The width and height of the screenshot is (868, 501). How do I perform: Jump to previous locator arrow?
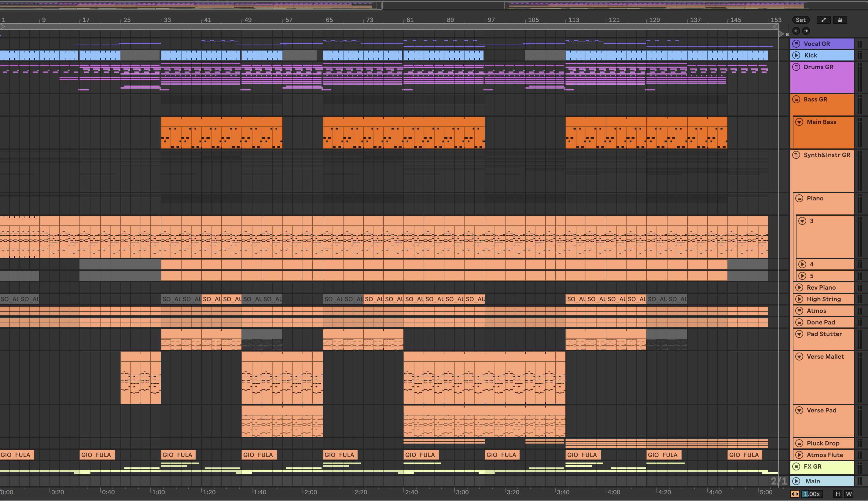coord(796,31)
